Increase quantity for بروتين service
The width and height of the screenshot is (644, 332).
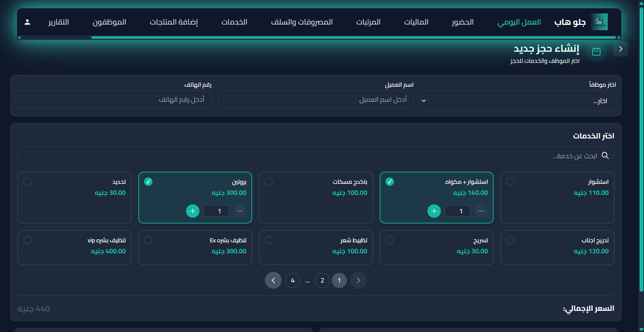click(x=193, y=211)
